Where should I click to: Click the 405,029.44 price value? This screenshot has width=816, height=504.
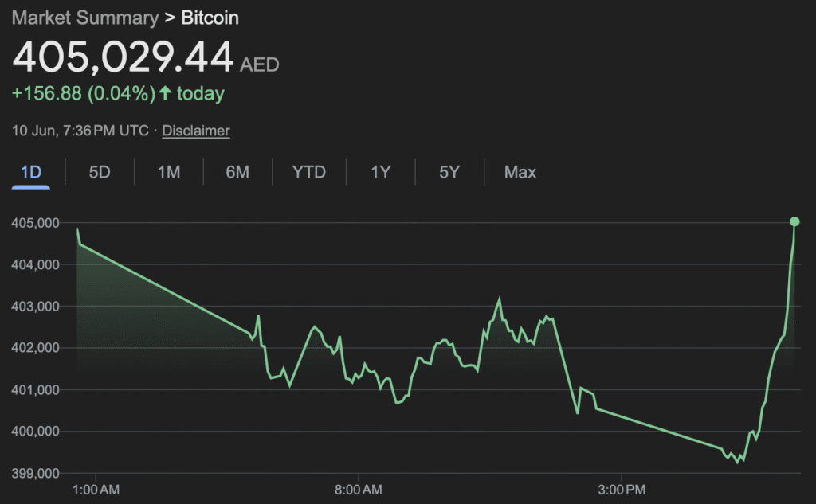point(123,57)
